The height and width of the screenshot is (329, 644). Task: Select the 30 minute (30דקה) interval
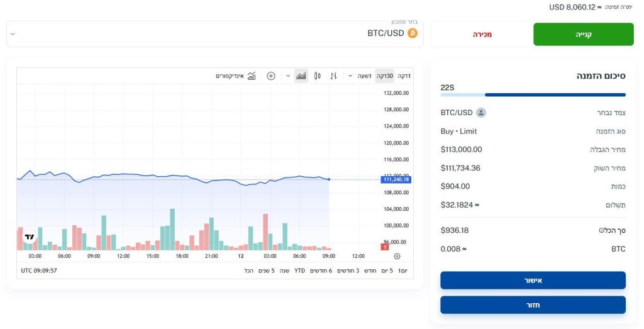(x=384, y=76)
